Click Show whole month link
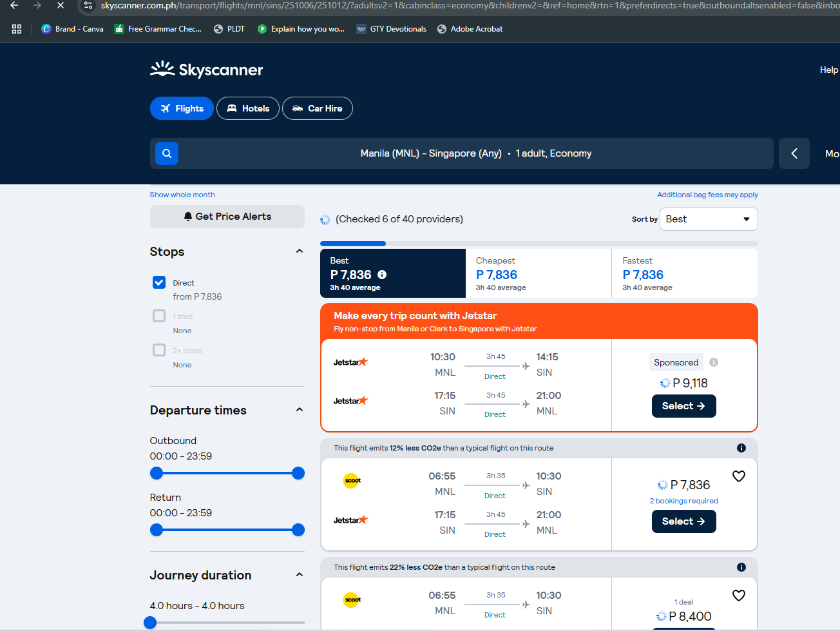Image resolution: width=840 pixels, height=631 pixels. point(182,195)
